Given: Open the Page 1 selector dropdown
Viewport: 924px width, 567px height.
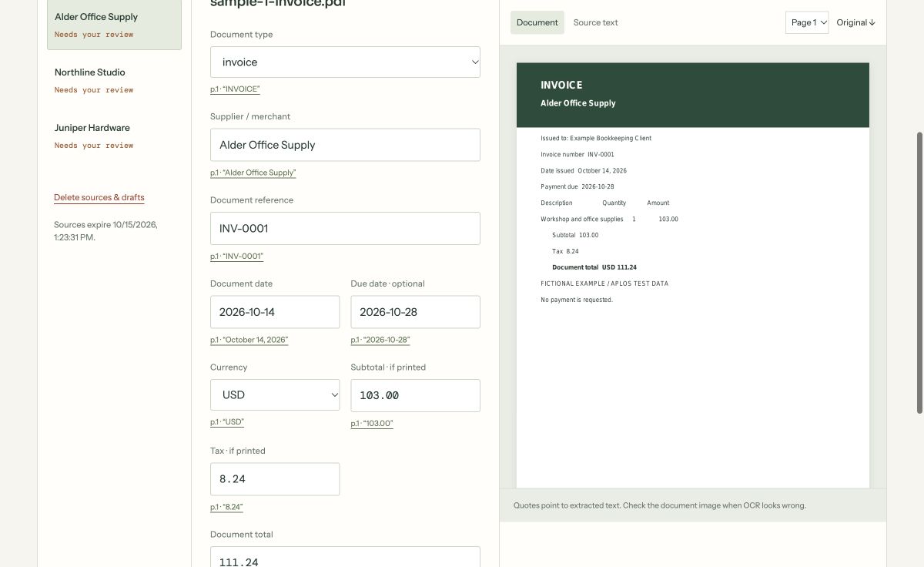Looking at the screenshot, I should coord(807,22).
